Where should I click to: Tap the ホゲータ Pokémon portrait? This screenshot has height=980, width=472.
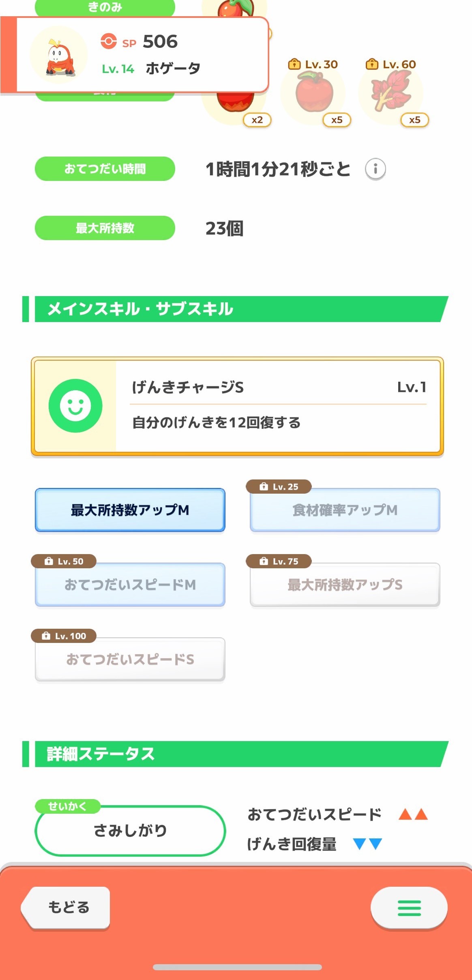59,55
